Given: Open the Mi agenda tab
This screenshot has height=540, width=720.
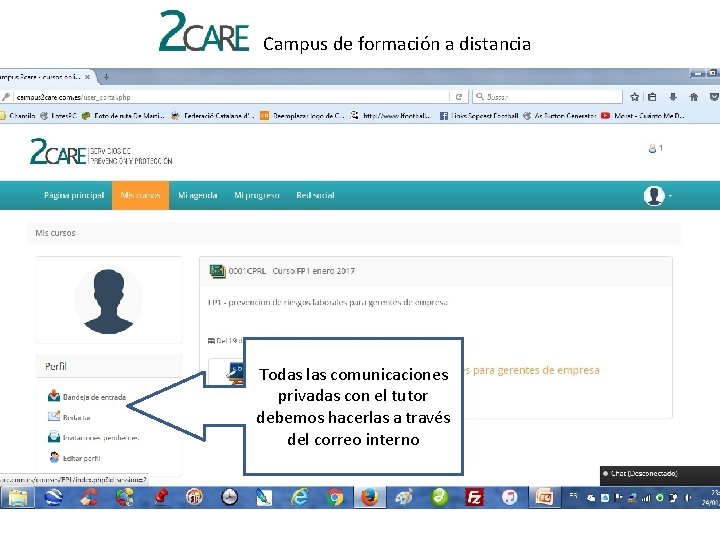Looking at the screenshot, I should coord(197,195).
